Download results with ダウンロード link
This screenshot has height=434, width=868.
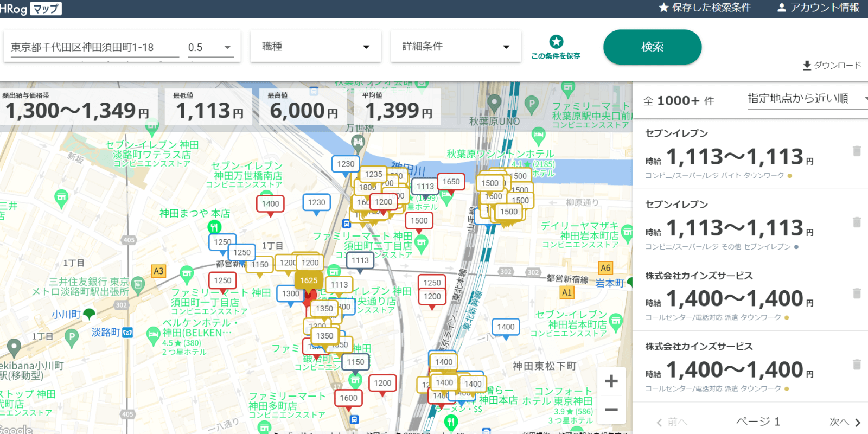tap(832, 65)
